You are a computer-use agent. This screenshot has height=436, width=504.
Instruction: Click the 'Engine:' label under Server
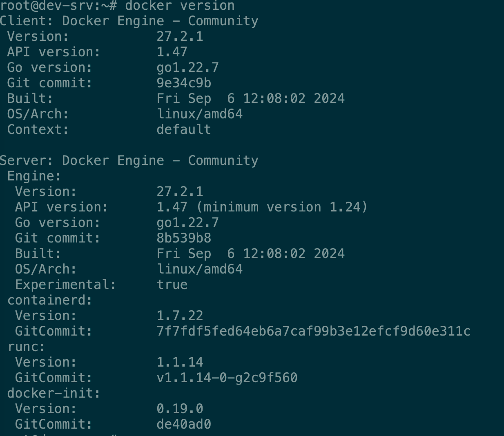(34, 176)
